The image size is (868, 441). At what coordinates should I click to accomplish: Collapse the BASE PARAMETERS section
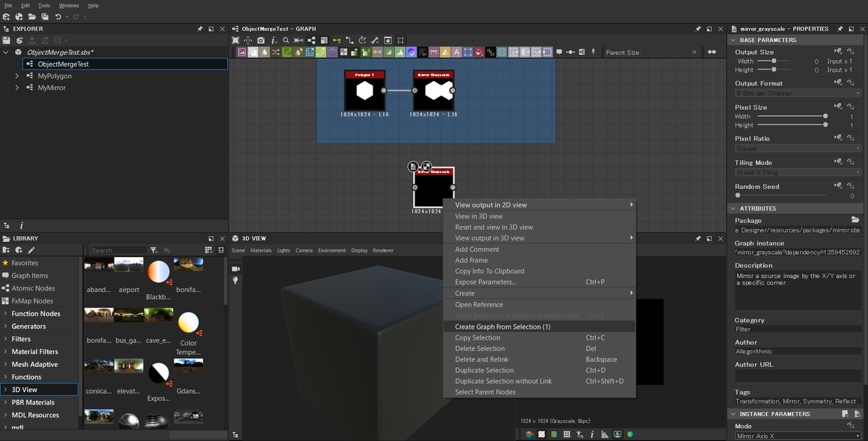click(x=733, y=40)
